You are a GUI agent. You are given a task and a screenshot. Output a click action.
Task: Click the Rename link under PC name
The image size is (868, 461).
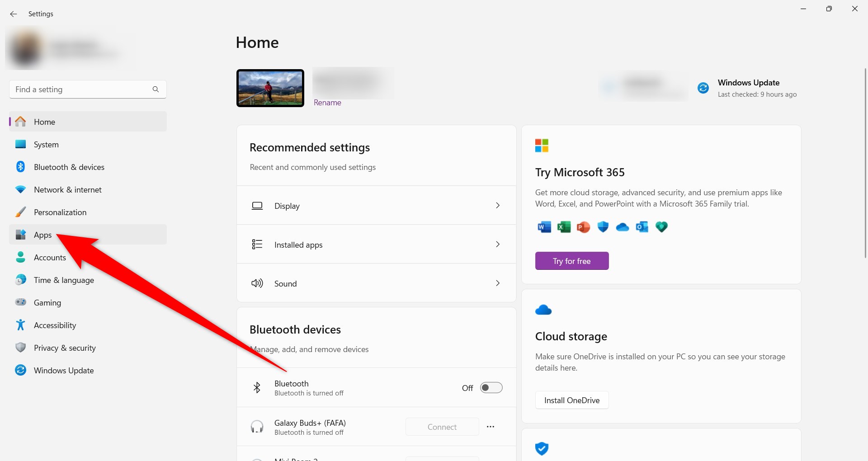coord(327,103)
